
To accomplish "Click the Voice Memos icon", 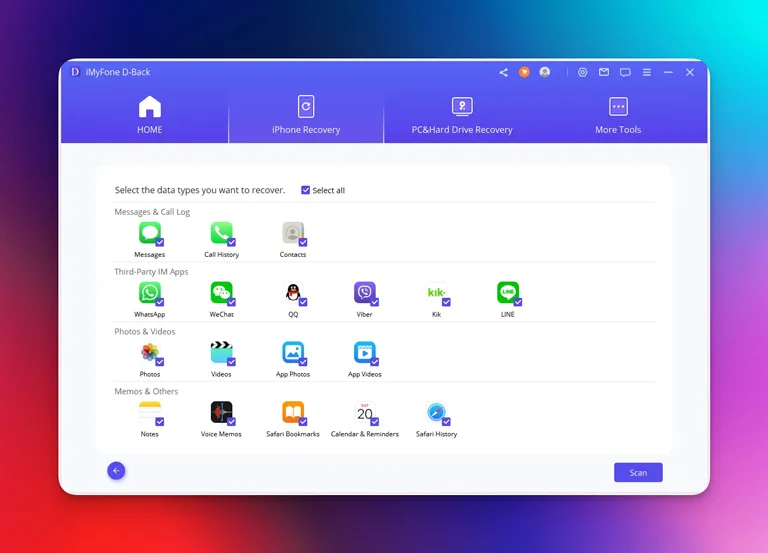I will click(221, 412).
